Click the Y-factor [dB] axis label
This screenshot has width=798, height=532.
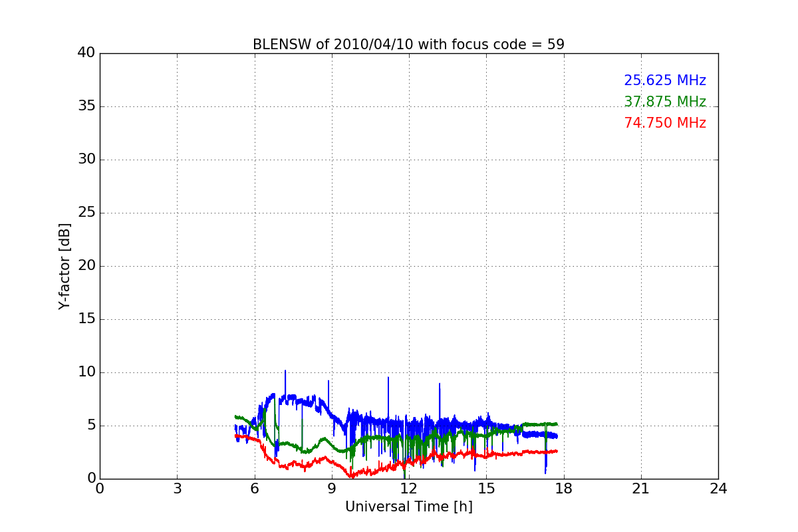click(x=65, y=266)
